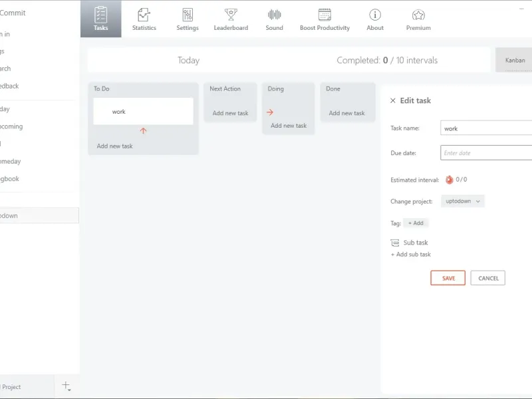Click Add sub task link
The width and height of the screenshot is (532, 399).
click(410, 255)
